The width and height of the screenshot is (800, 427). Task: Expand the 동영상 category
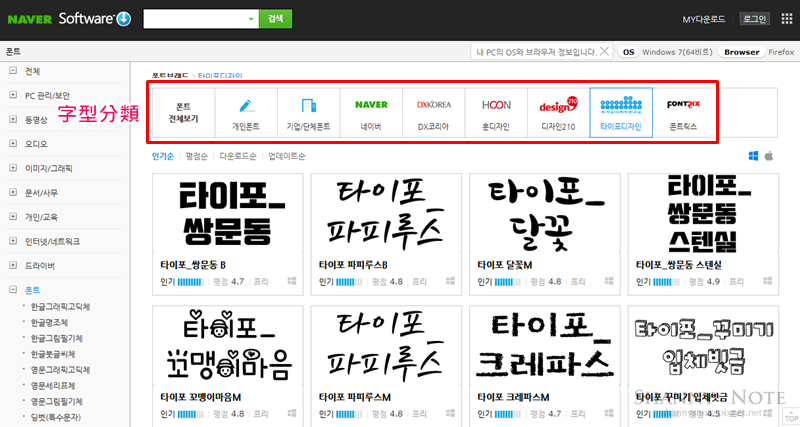pos(13,119)
